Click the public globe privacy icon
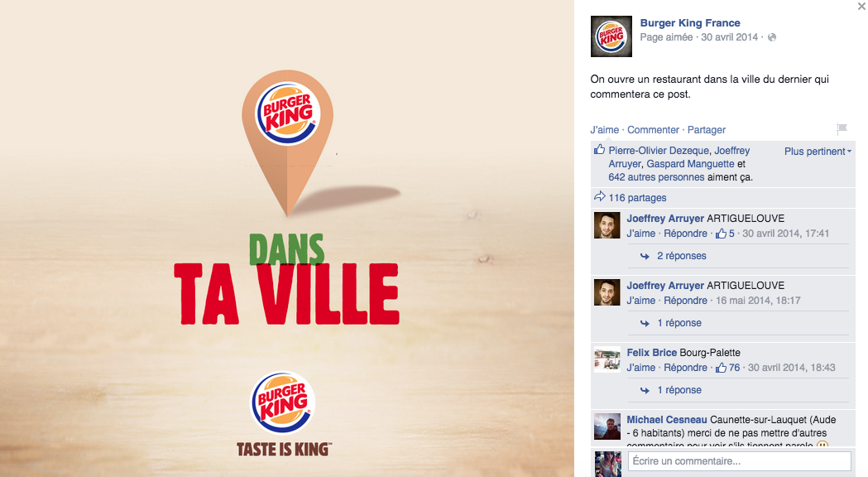 [x=772, y=37]
